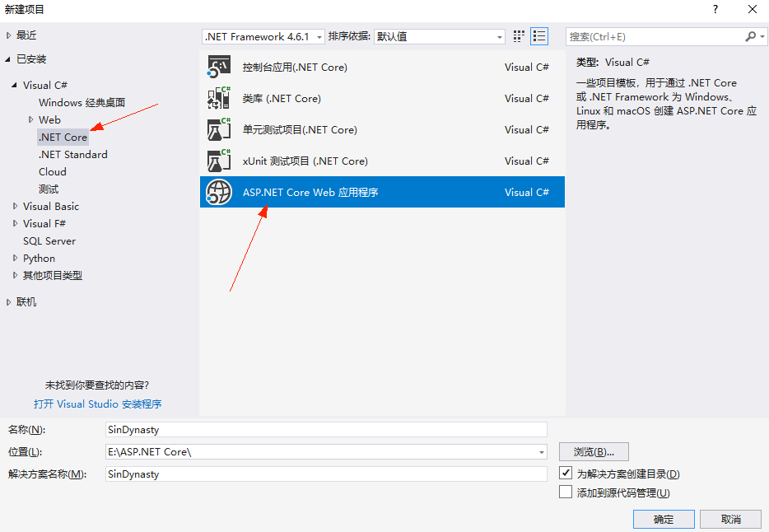The width and height of the screenshot is (769, 532).
Task: Click the project name input field
Action: (326, 429)
